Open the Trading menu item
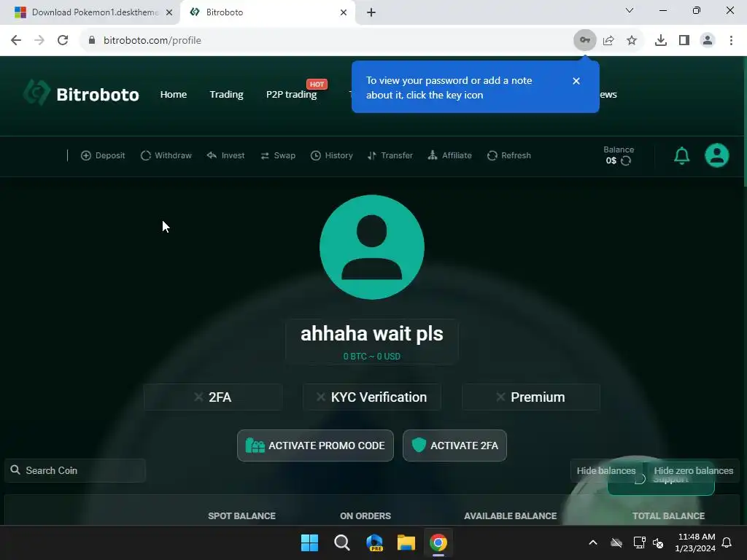Screen dimensions: 747x560 (226, 94)
